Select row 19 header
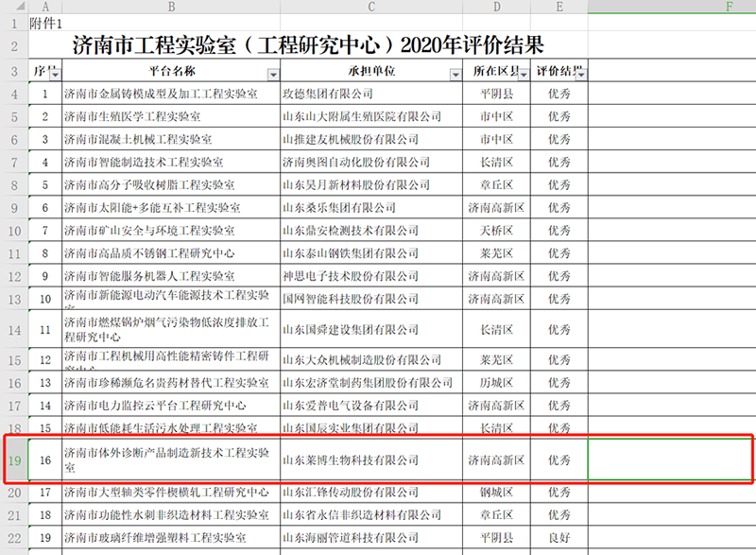The image size is (756, 555). [14, 460]
